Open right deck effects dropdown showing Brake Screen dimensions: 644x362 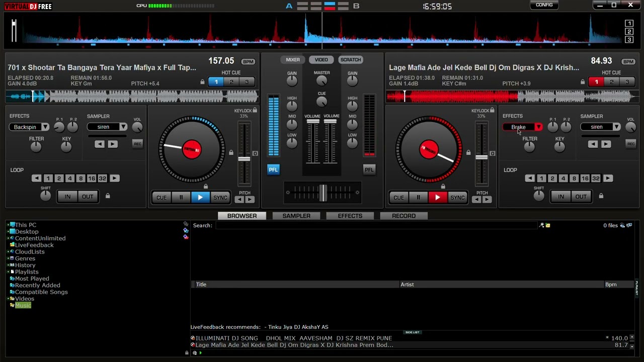coord(538,127)
